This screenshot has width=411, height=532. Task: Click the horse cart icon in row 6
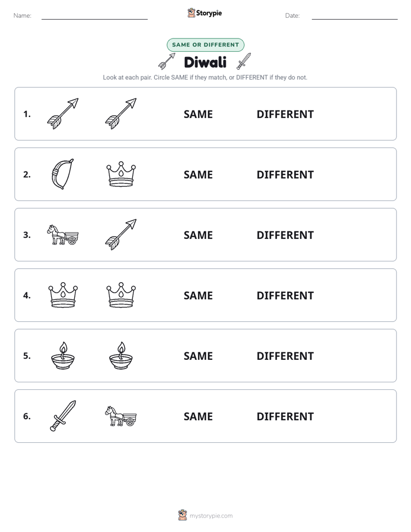click(121, 416)
